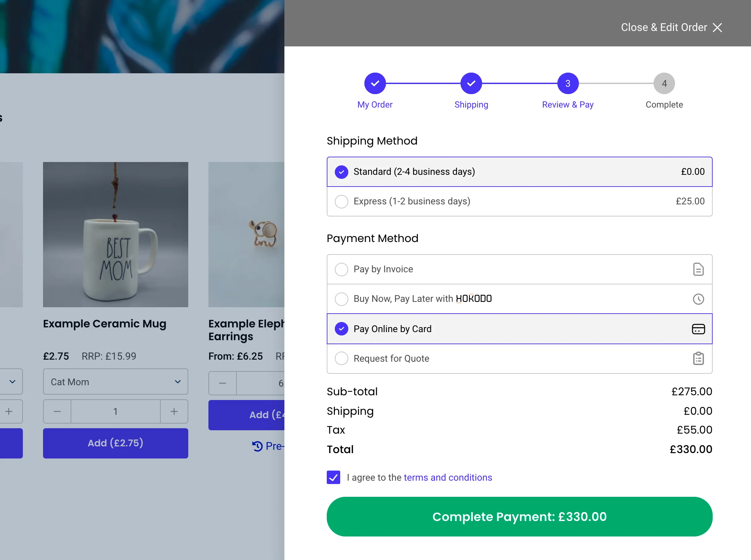Click the Hokodo clock icon

point(698,299)
